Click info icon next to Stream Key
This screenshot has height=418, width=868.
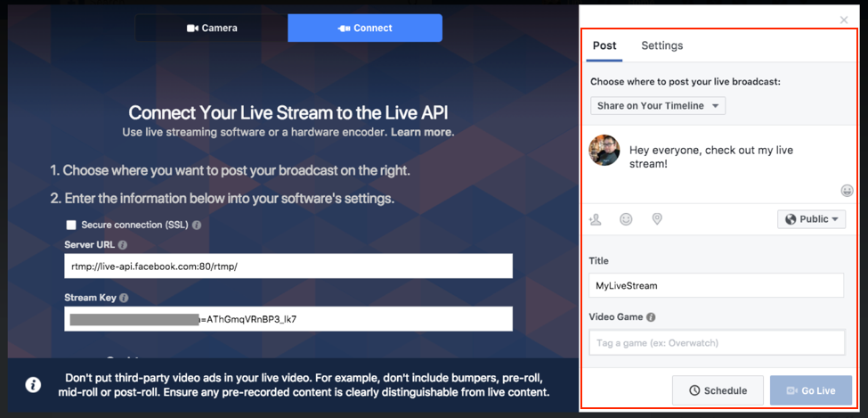coord(124,299)
